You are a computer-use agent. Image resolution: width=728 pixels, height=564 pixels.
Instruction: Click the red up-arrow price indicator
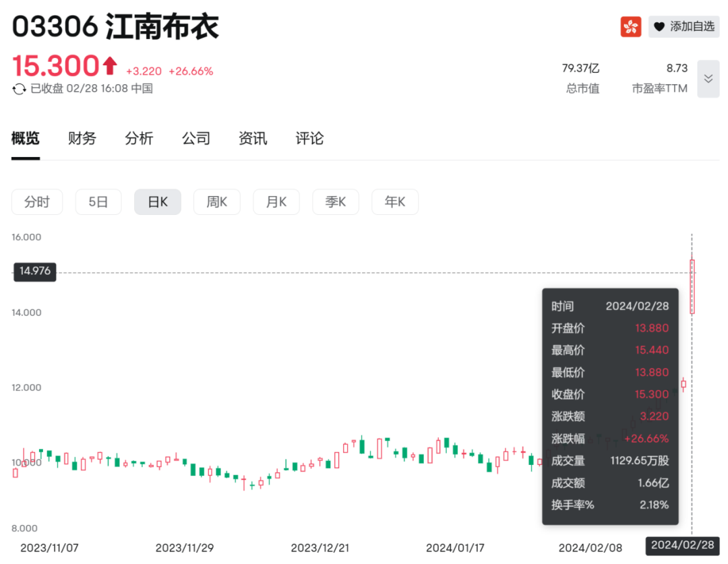click(x=110, y=66)
